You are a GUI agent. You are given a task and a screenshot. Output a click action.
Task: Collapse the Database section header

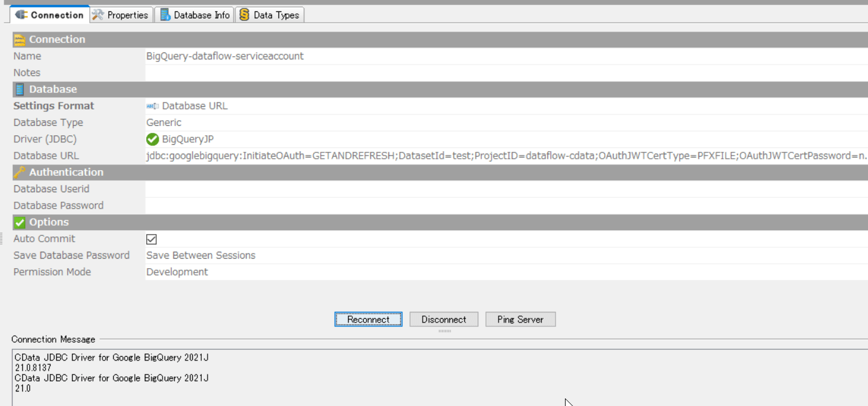[440, 90]
